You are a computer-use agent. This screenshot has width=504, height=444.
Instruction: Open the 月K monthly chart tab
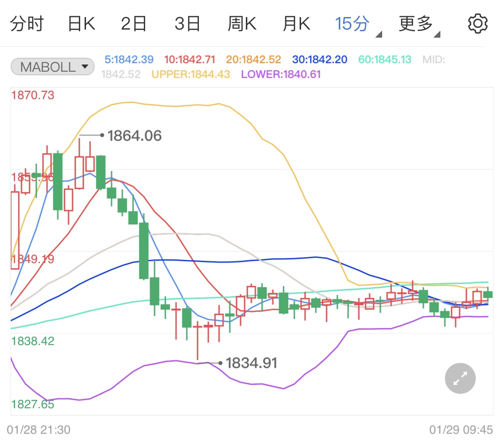297,24
